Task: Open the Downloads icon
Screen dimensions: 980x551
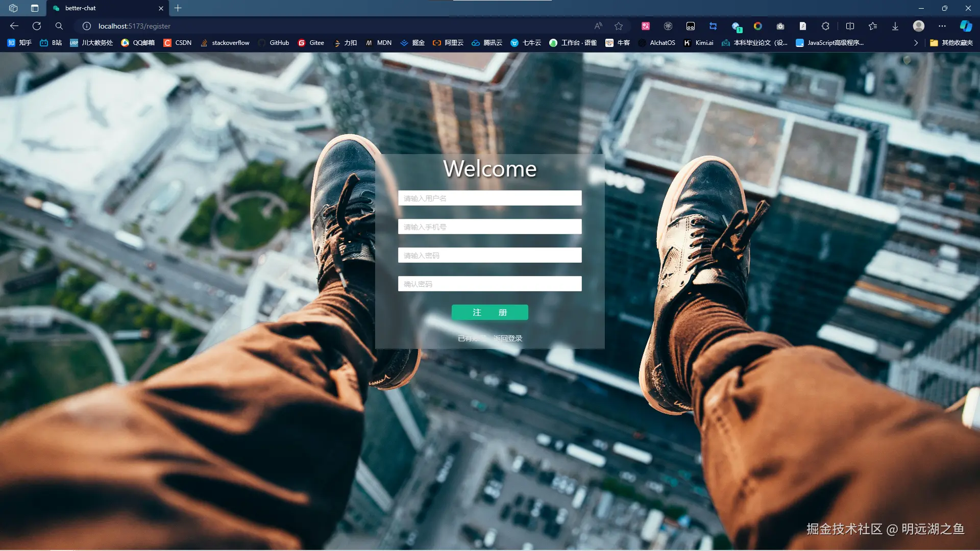Action: pyautogui.click(x=895, y=26)
